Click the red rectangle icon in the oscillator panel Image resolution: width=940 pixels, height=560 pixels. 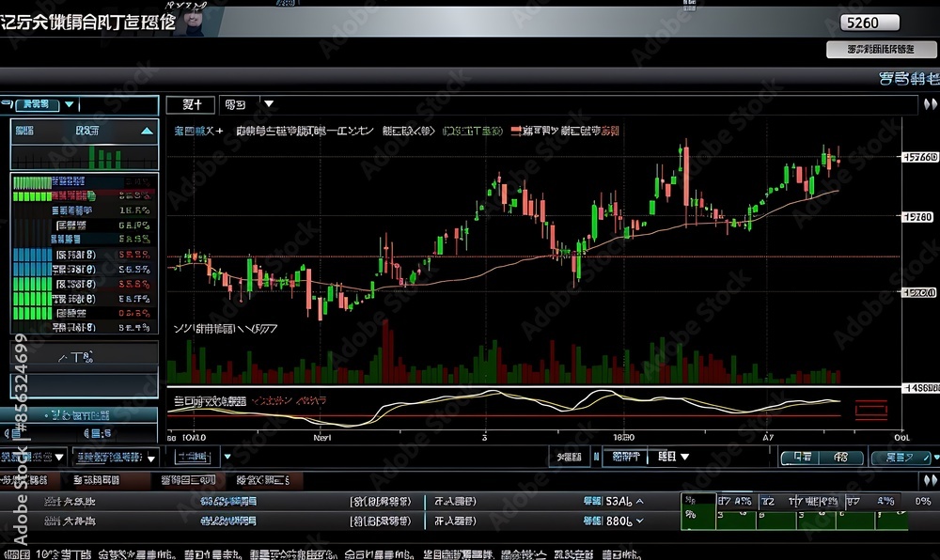[870, 410]
